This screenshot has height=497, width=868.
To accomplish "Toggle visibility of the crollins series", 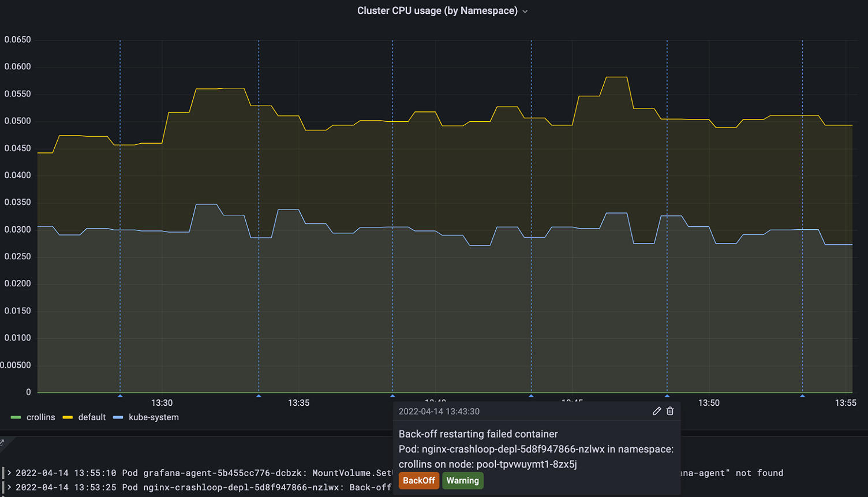I will [42, 417].
